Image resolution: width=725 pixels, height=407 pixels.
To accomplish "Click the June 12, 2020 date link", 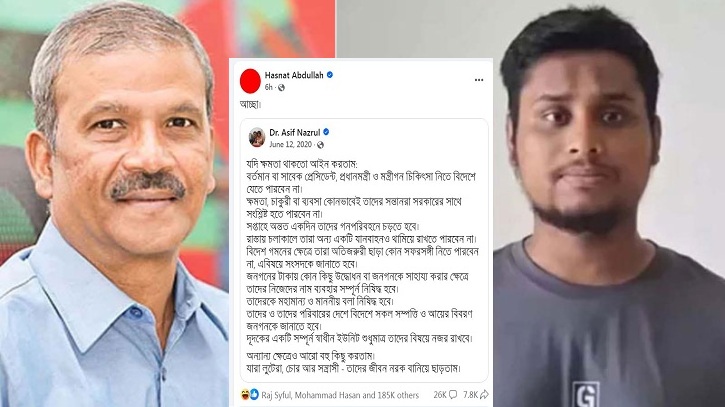I will tap(290, 145).
